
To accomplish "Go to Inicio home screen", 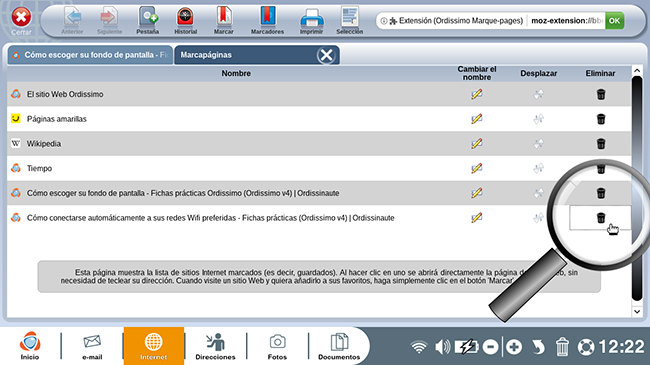I will point(30,346).
